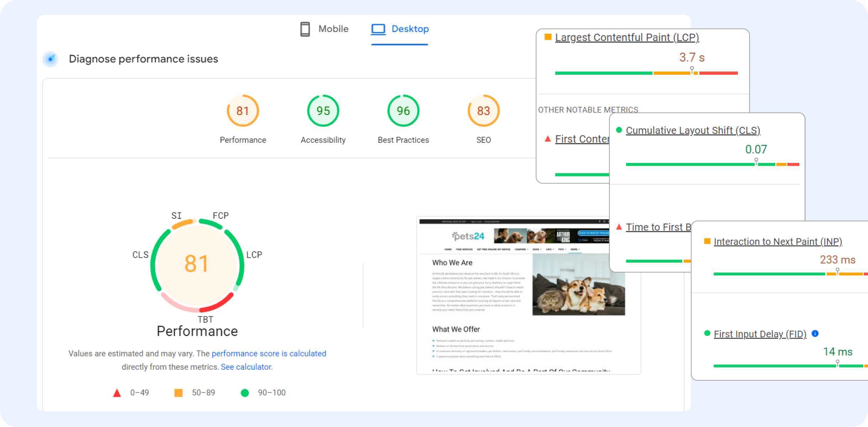Select the Desktop tab

pyautogui.click(x=410, y=29)
